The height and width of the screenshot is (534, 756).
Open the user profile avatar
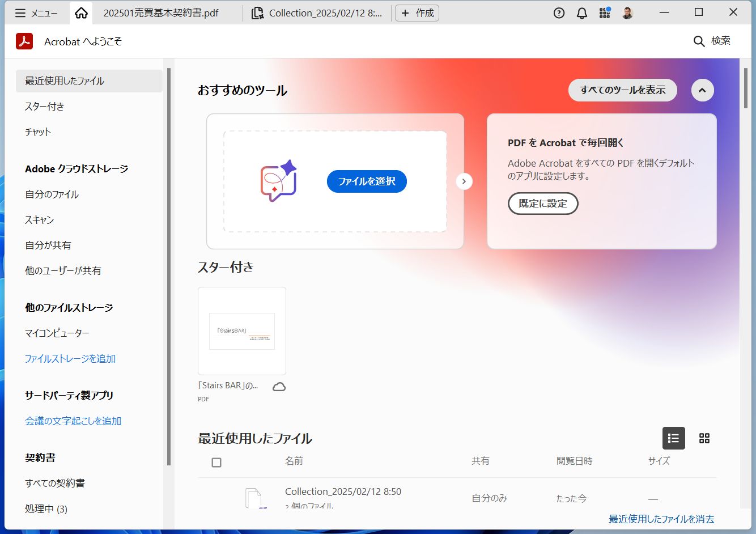click(627, 13)
